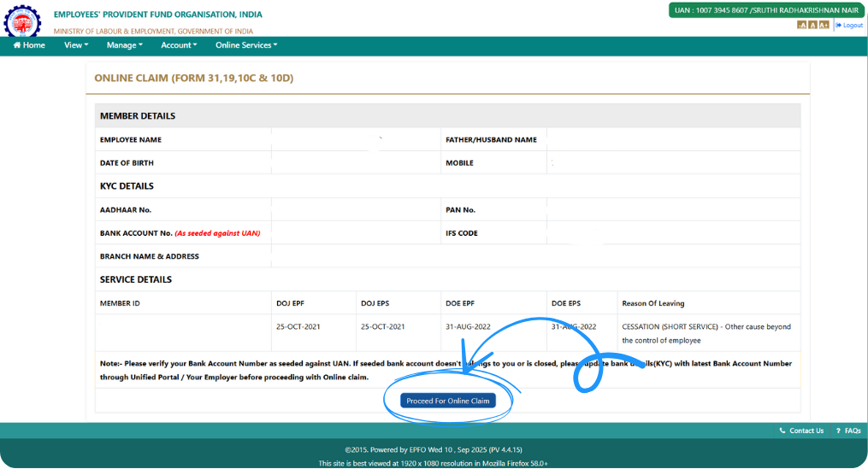Go to the Home page

point(29,45)
